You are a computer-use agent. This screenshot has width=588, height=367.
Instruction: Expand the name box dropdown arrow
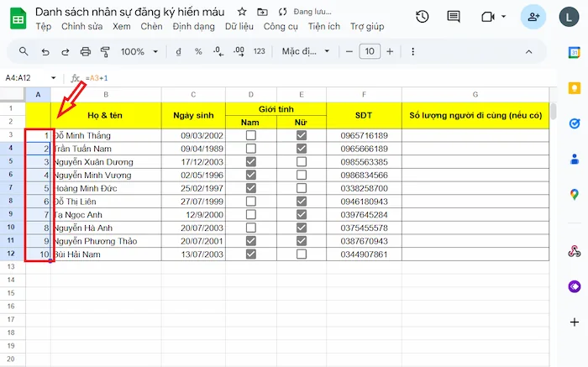coord(53,78)
